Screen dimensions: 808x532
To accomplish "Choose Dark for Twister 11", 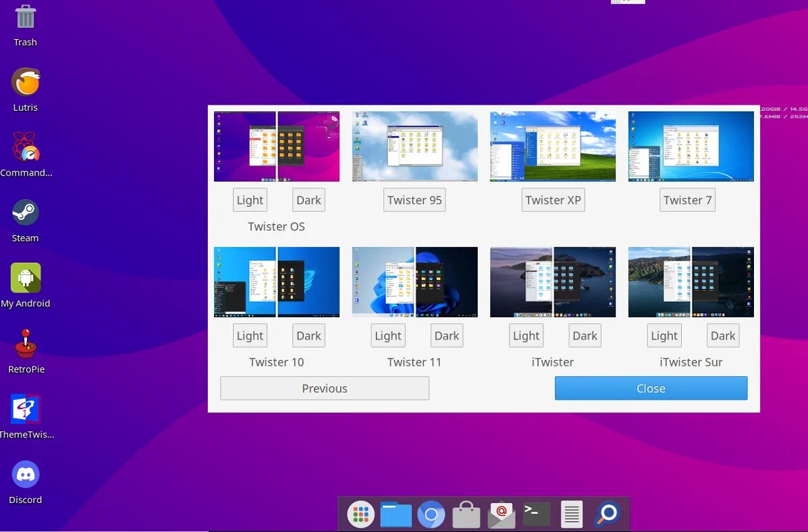I will coord(447,336).
